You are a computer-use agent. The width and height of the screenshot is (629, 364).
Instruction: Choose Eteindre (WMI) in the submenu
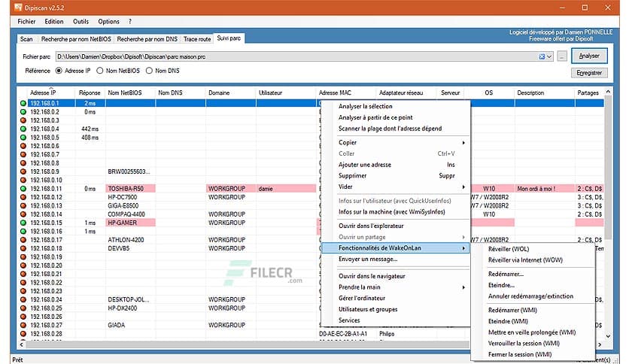(x=508, y=321)
